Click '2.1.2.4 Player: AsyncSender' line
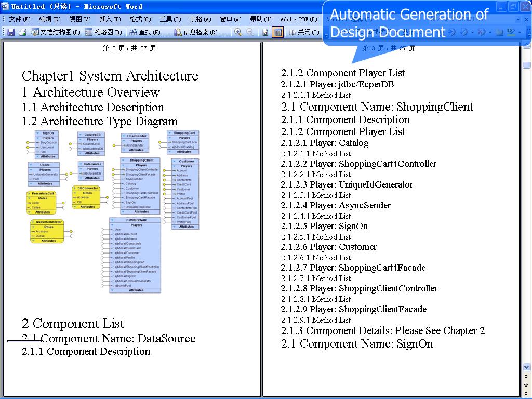Viewport: 532px width, 399px height. click(336, 205)
